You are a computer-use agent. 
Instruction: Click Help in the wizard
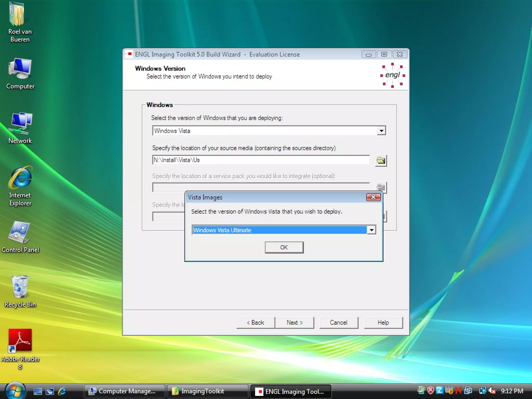[x=383, y=323]
